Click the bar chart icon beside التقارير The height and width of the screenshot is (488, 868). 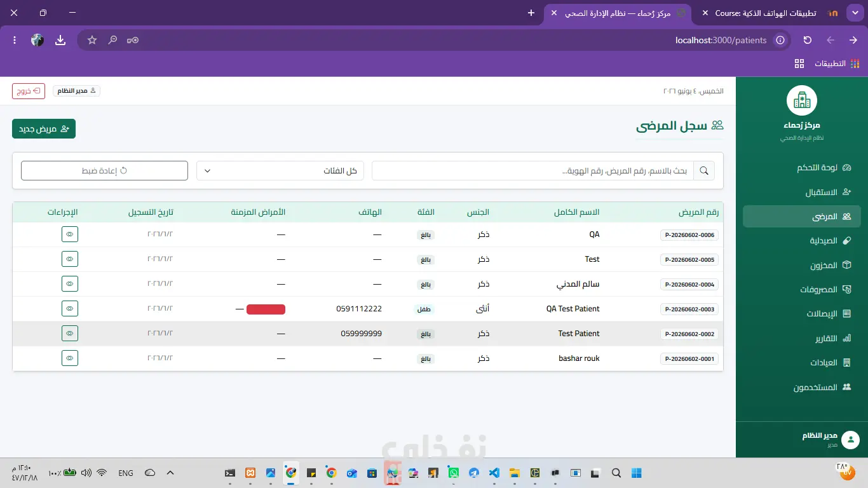846,338
